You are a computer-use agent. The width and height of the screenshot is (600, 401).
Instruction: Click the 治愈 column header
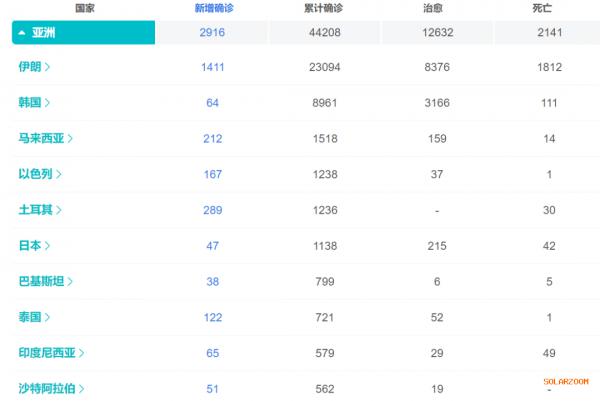(433, 8)
